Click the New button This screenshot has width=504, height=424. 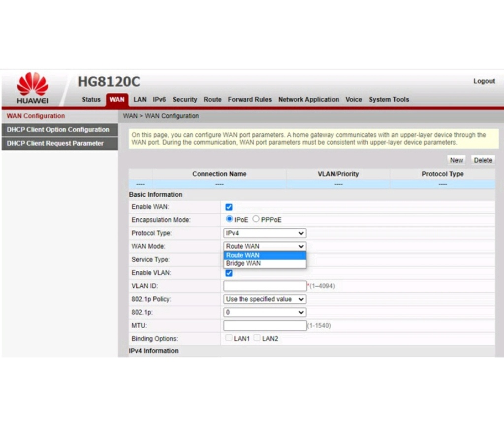point(456,160)
